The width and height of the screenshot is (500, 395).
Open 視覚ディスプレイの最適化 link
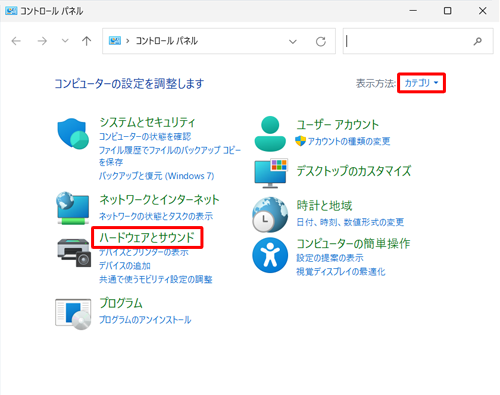[341, 272]
